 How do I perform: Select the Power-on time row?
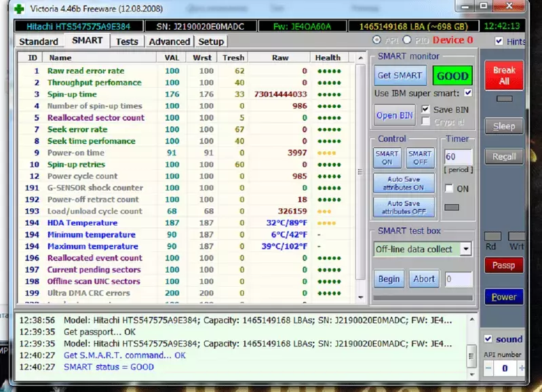[x=187, y=153]
